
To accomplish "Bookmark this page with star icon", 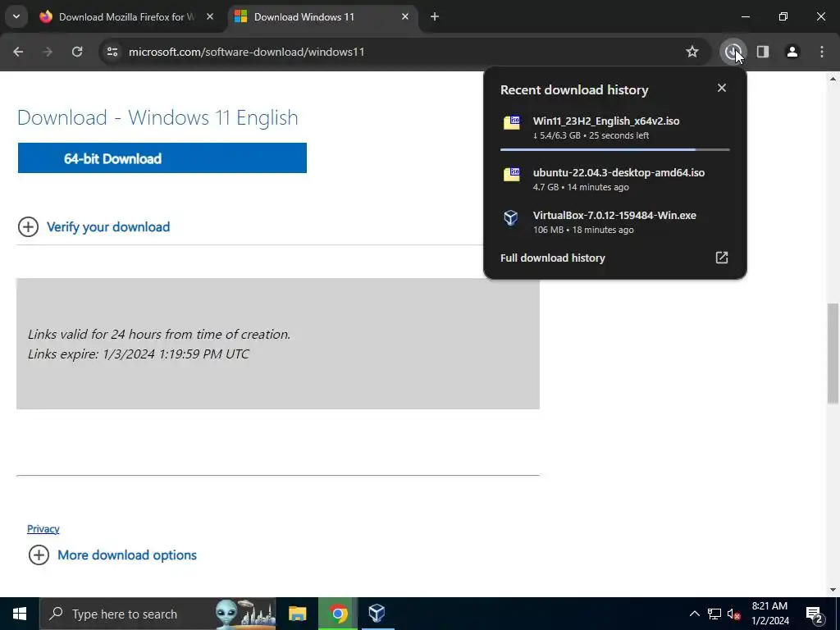I will (692, 52).
